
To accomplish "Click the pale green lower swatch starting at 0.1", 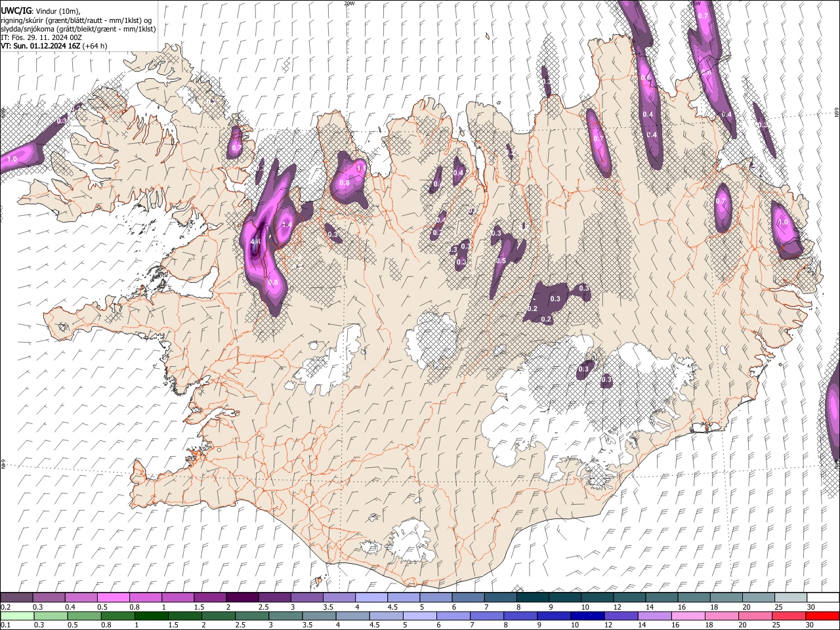I will coord(17,616).
